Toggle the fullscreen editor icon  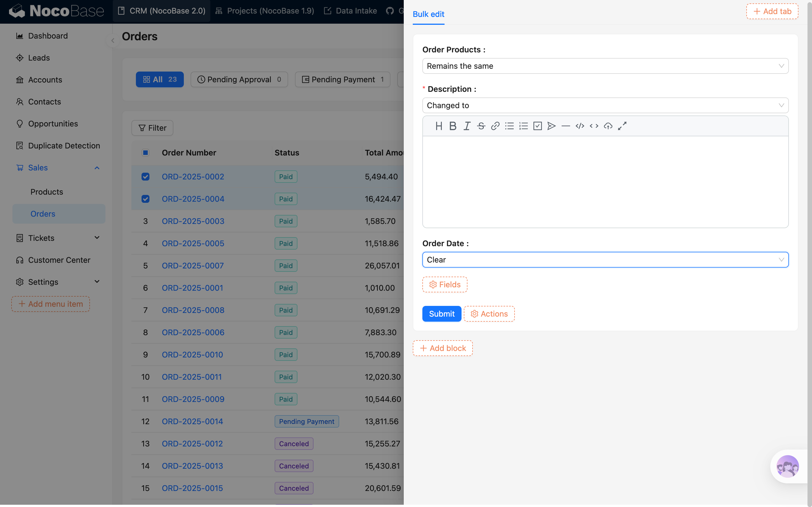(x=622, y=126)
